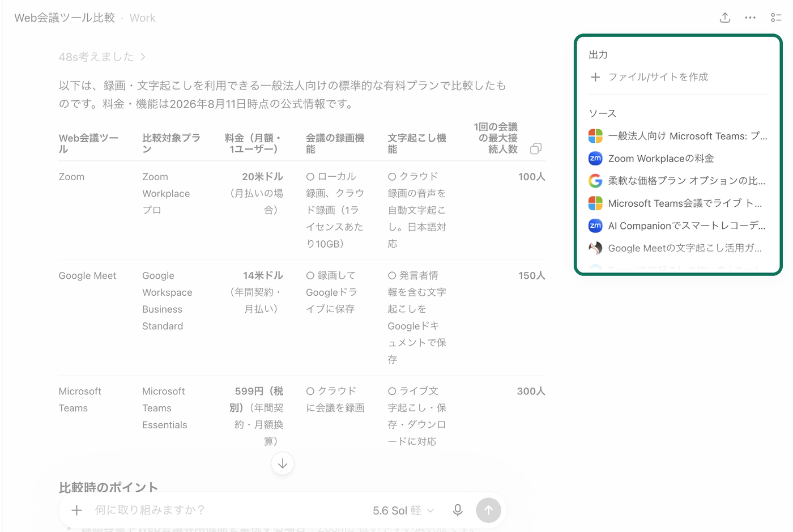Click Teams cell クラウドに会議を録画
Screen dimensions: 793x532
coord(335,399)
